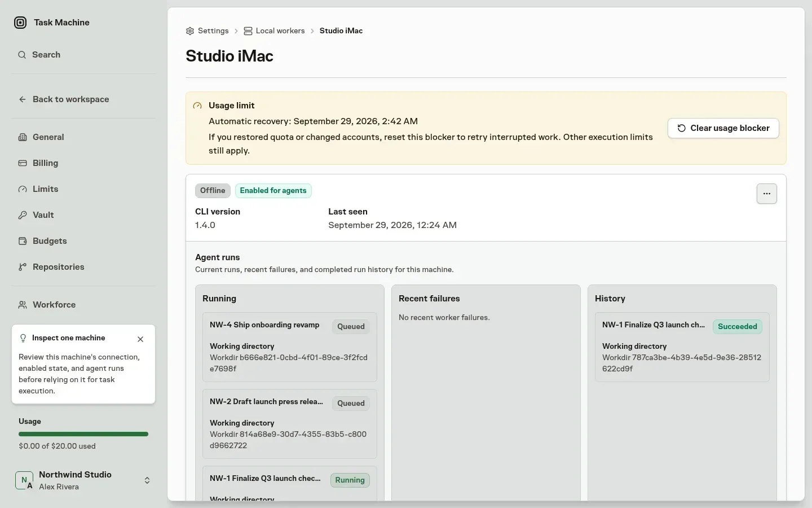Open the NW-4 Ship onboarding revamp run
The width and height of the screenshot is (812, 508).
point(290,347)
